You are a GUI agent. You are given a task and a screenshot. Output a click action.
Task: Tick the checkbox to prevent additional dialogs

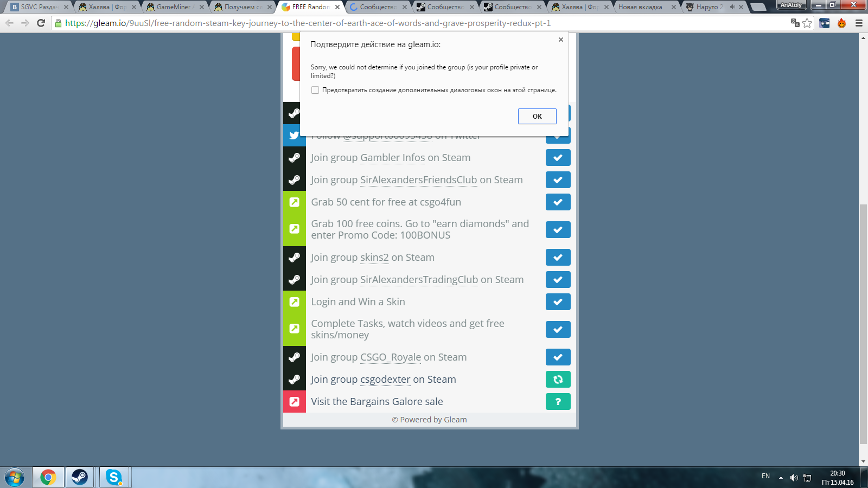pos(315,90)
